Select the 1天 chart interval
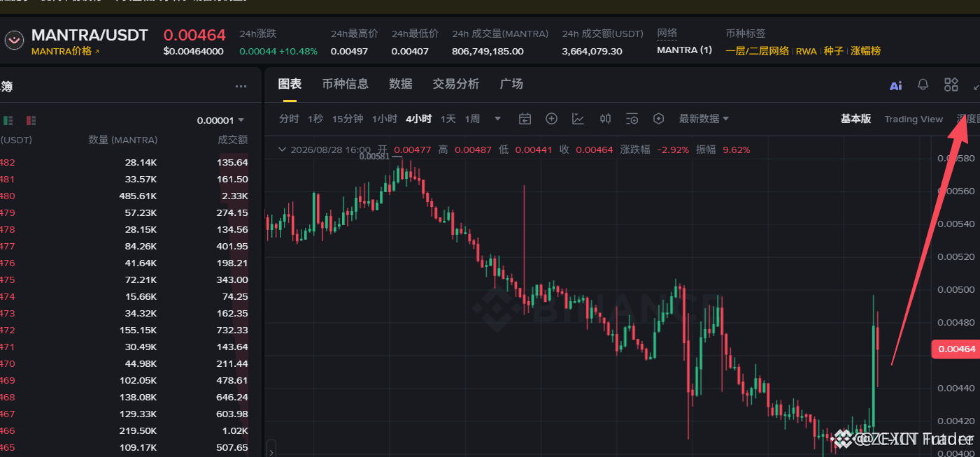Image resolution: width=980 pixels, height=457 pixels. [448, 119]
